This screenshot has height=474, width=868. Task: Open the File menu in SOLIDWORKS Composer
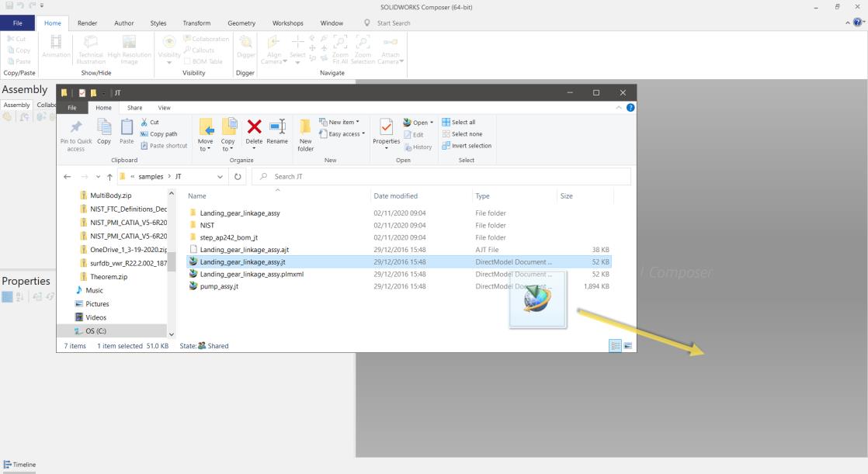18,23
